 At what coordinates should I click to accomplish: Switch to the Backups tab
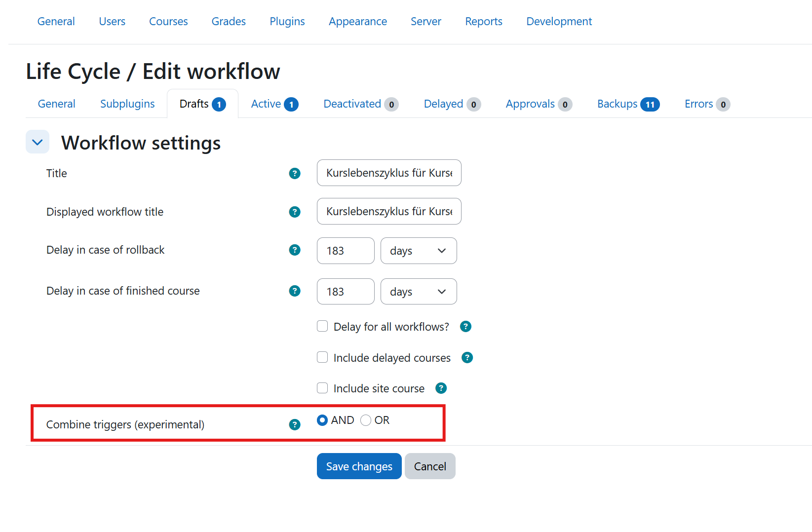(x=627, y=104)
